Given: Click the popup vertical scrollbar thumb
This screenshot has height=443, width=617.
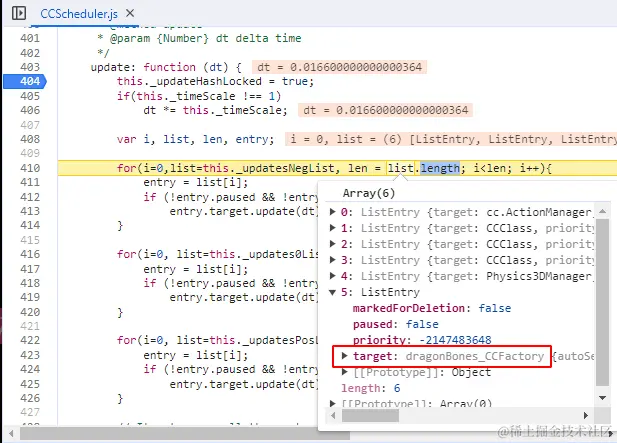Looking at the screenshot, I should point(602,302).
